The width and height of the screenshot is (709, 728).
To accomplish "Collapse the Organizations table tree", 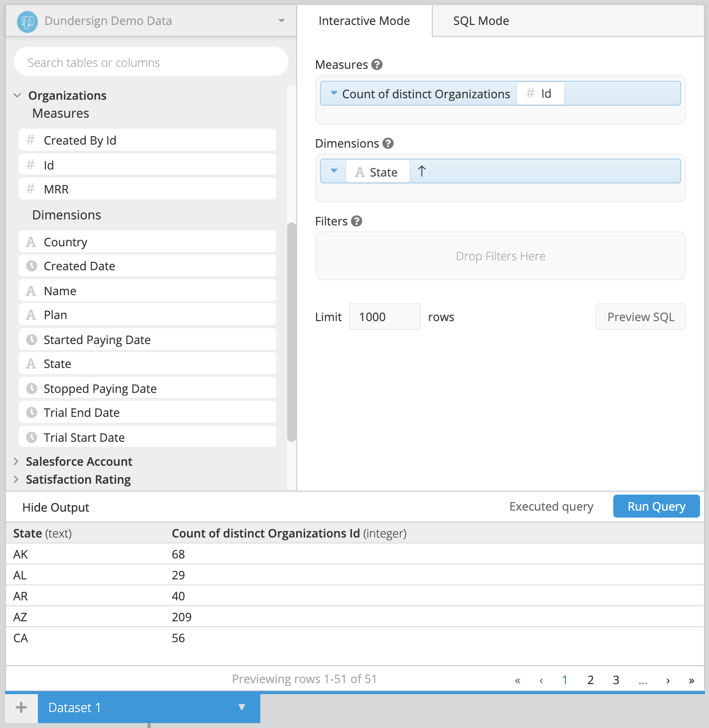I will 17,95.
